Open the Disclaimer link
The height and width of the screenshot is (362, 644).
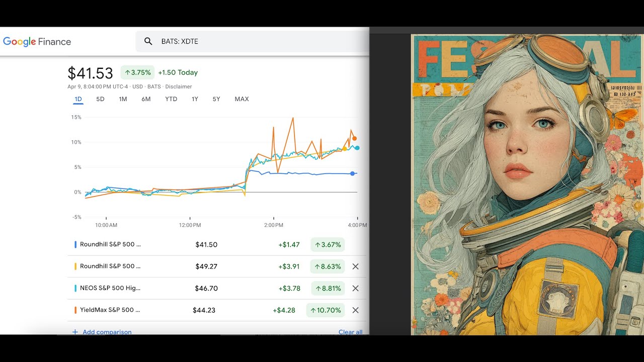(x=179, y=86)
